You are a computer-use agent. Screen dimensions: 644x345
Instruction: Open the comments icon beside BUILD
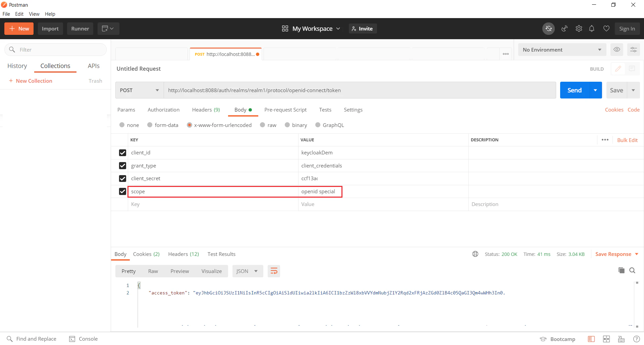point(632,69)
